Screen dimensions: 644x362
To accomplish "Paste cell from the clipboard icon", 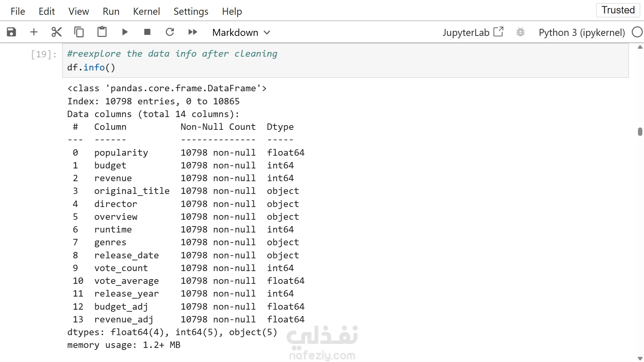I will (x=102, y=32).
